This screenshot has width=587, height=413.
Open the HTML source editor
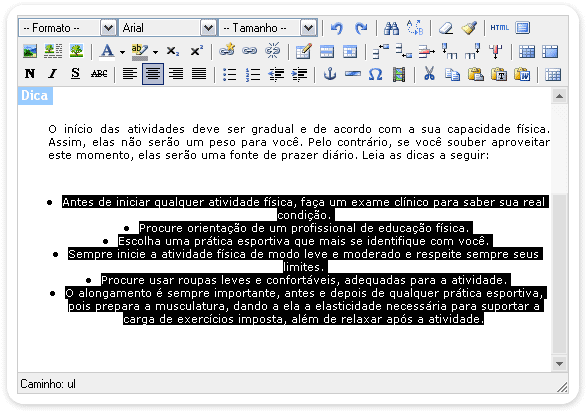[499, 28]
